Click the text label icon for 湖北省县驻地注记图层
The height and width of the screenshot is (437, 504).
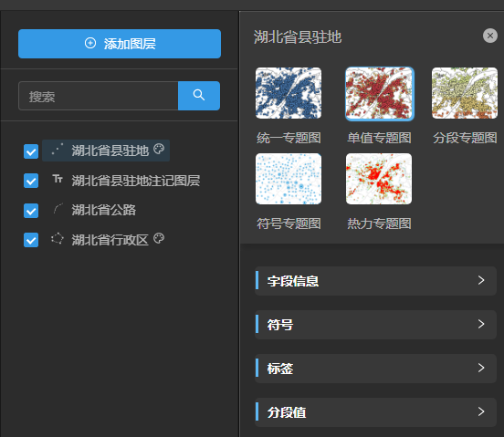pos(58,179)
